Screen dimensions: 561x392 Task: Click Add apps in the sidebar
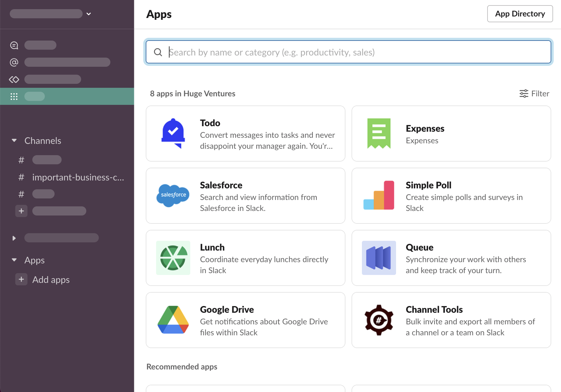click(x=51, y=280)
